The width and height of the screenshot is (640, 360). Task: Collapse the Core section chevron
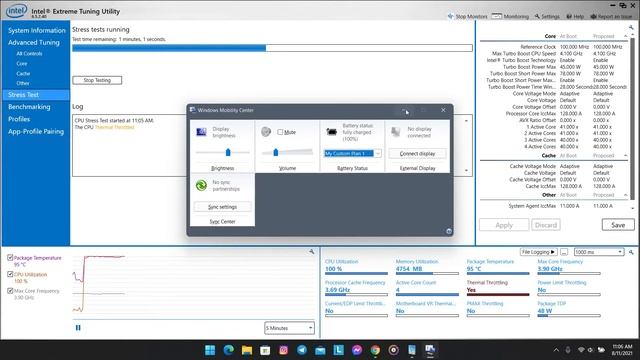tap(625, 36)
